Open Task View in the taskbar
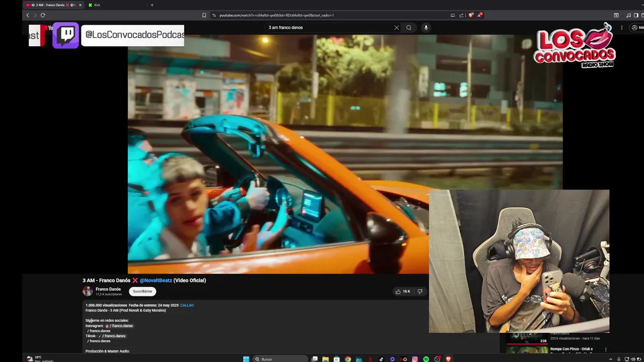Image resolution: width=644 pixels, height=362 pixels. coord(315,359)
